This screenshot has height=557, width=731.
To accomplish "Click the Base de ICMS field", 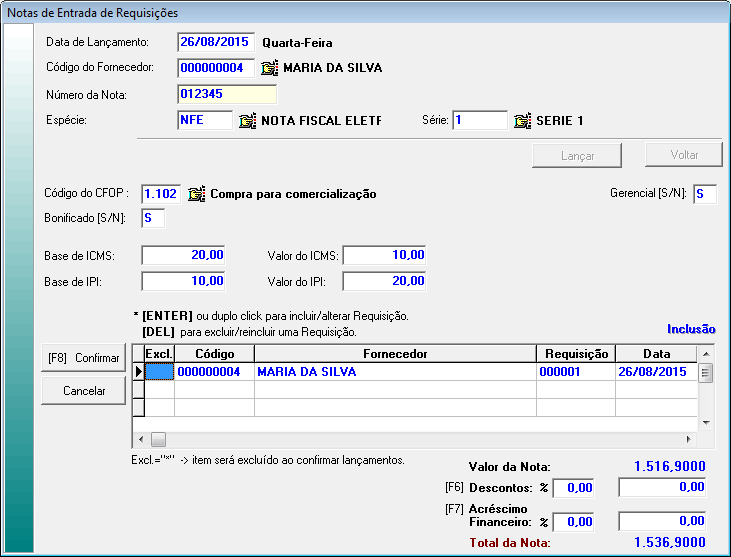I will point(184,255).
